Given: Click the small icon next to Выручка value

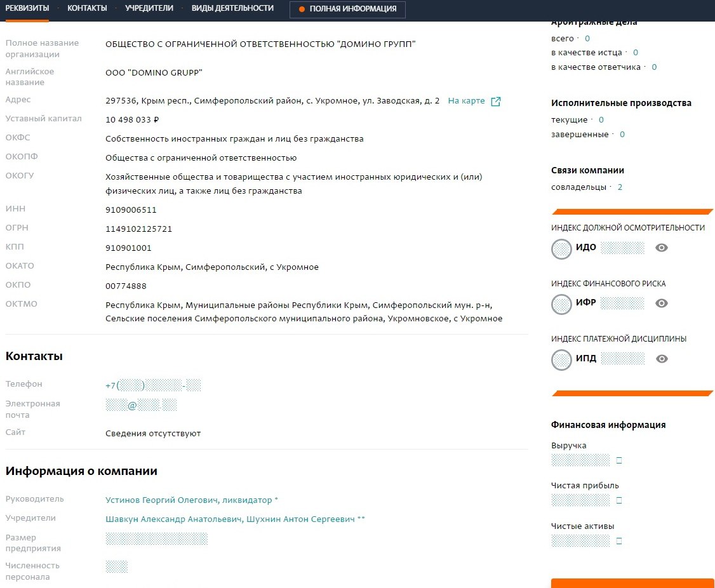Looking at the screenshot, I should (x=619, y=460).
